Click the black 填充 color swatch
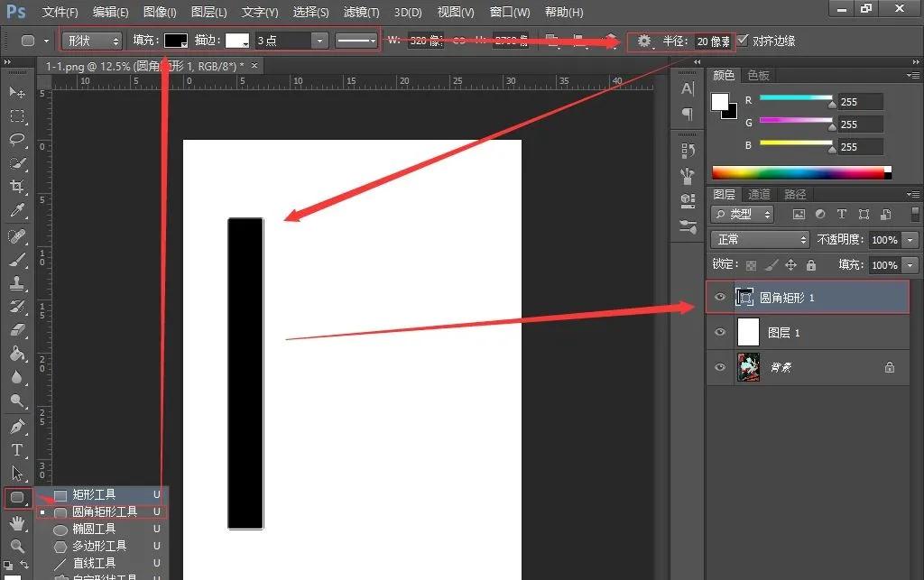Image resolution: width=924 pixels, height=580 pixels. 175,41
